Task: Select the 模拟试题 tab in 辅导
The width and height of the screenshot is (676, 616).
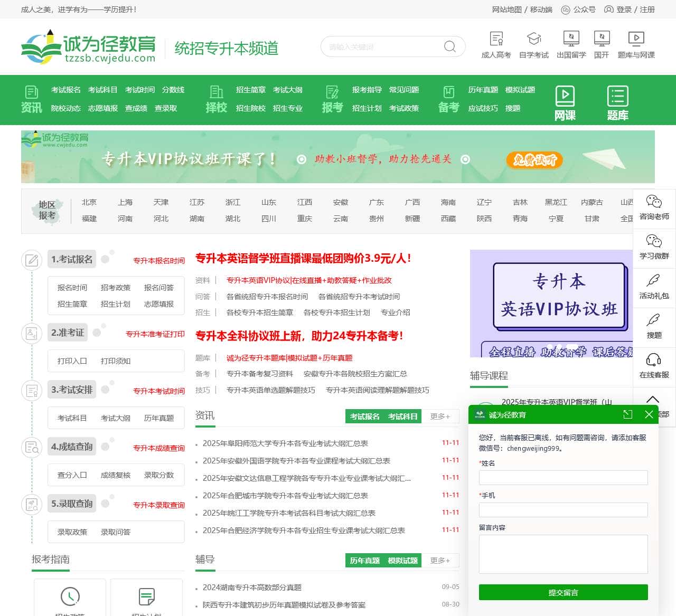Action: tap(402, 561)
